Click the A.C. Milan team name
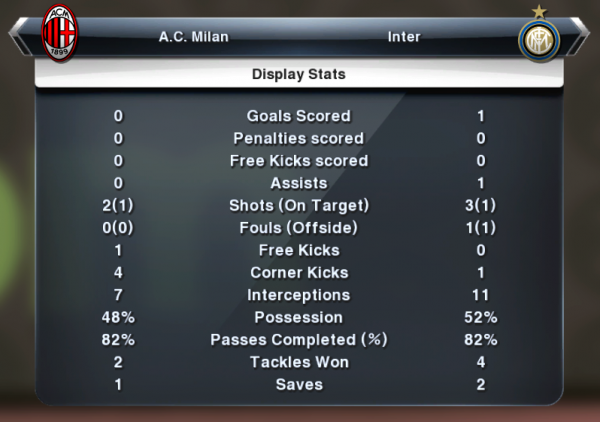Viewport: 600px width, 422px height. pyautogui.click(x=194, y=37)
